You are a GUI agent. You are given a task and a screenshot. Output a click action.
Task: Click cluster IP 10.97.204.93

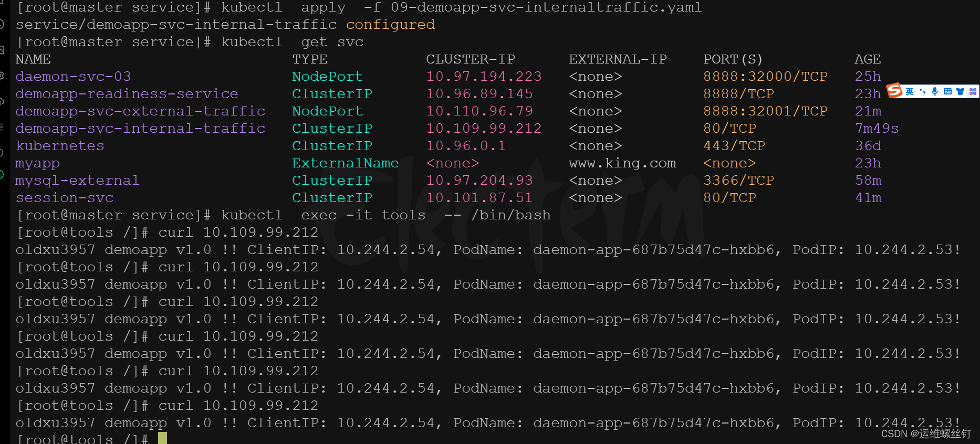click(x=479, y=181)
